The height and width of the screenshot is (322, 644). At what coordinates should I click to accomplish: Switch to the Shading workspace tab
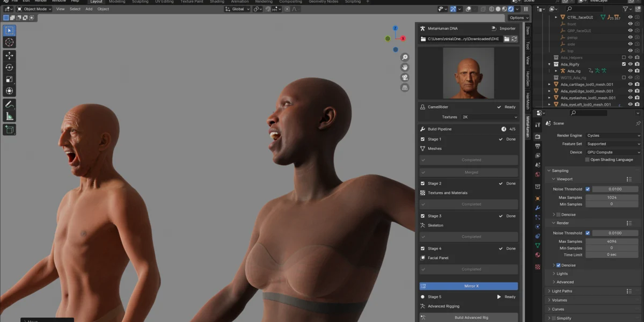(x=217, y=2)
